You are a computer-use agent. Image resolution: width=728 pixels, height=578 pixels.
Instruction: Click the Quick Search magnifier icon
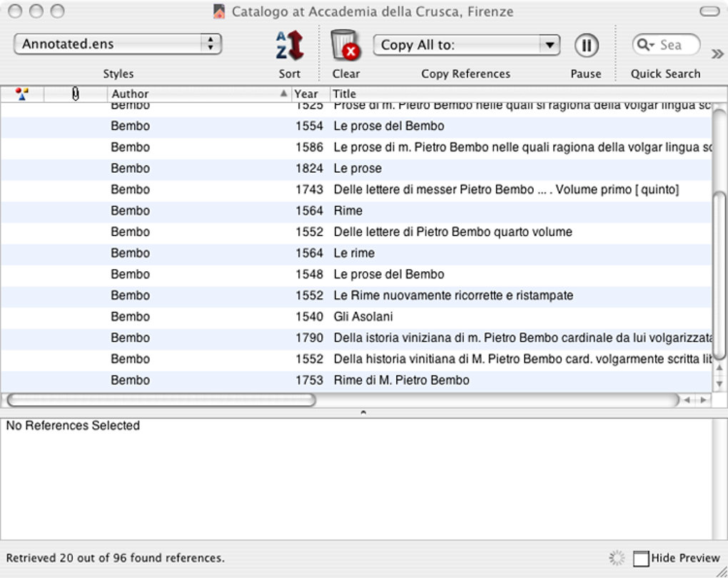[644, 44]
